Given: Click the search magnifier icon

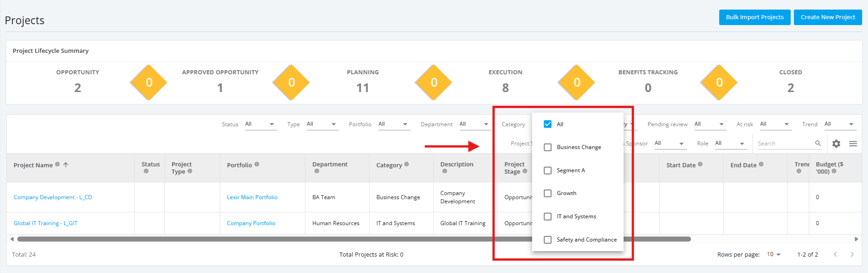Looking at the screenshot, I should 818,143.
